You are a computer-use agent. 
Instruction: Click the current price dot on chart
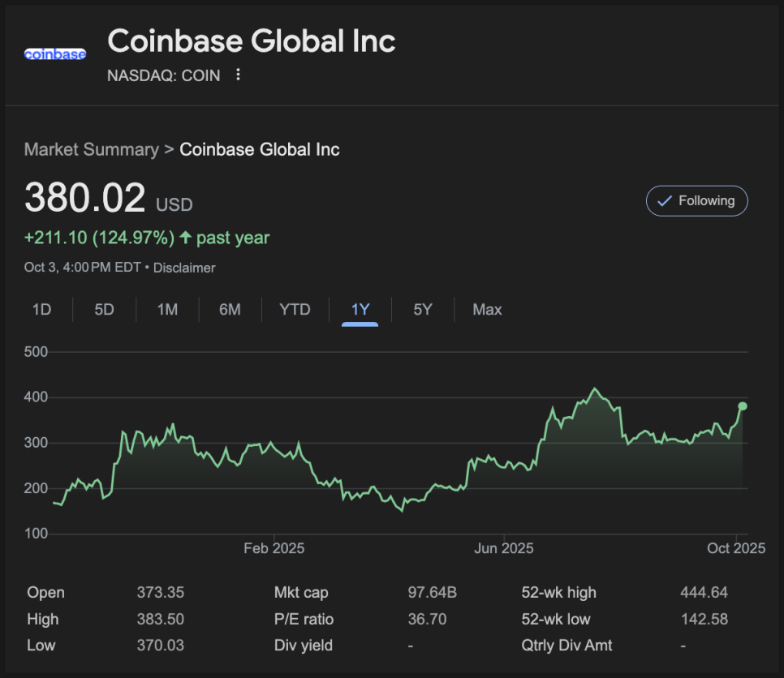743,406
